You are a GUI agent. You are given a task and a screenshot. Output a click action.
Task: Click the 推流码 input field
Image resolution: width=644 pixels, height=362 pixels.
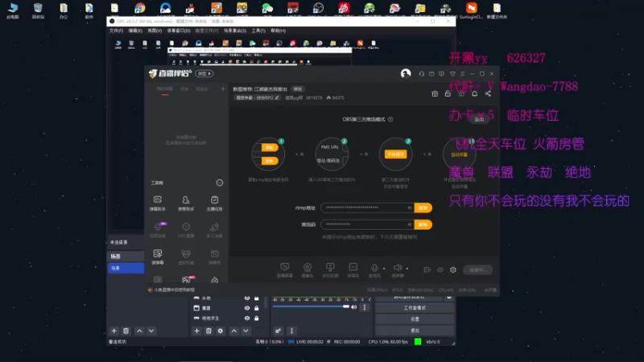[x=368, y=224]
